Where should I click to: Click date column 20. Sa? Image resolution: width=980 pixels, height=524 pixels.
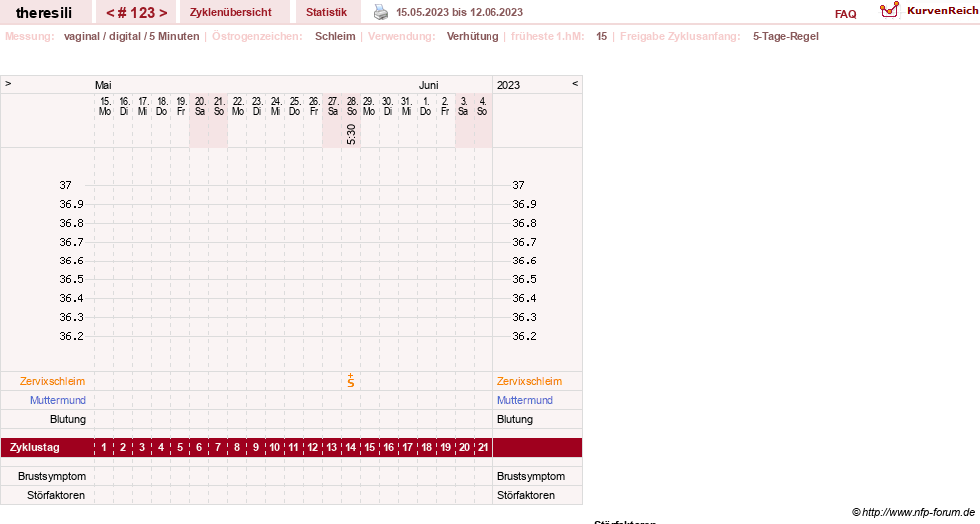pyautogui.click(x=200, y=106)
